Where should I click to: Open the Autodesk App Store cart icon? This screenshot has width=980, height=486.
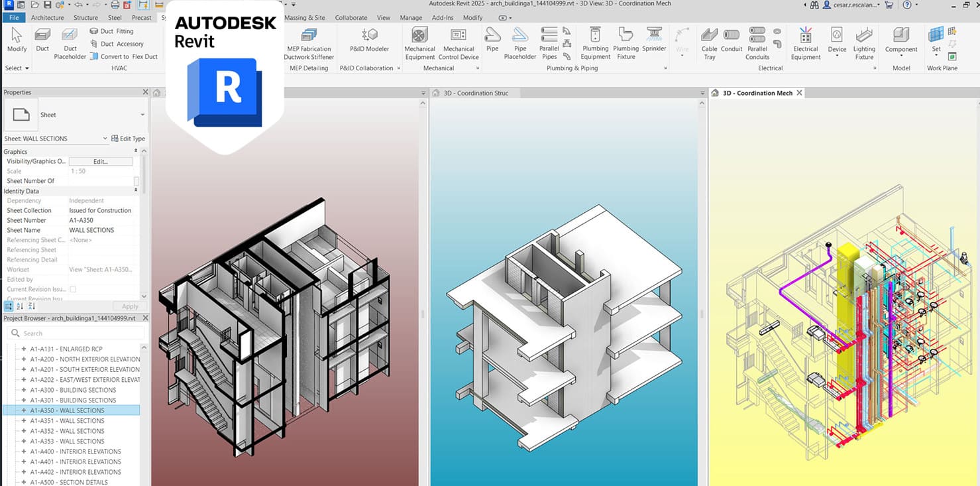(x=889, y=5)
